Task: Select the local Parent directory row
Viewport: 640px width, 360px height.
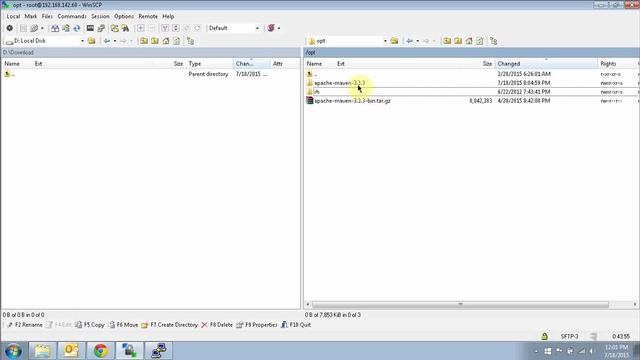Action: pos(151,74)
